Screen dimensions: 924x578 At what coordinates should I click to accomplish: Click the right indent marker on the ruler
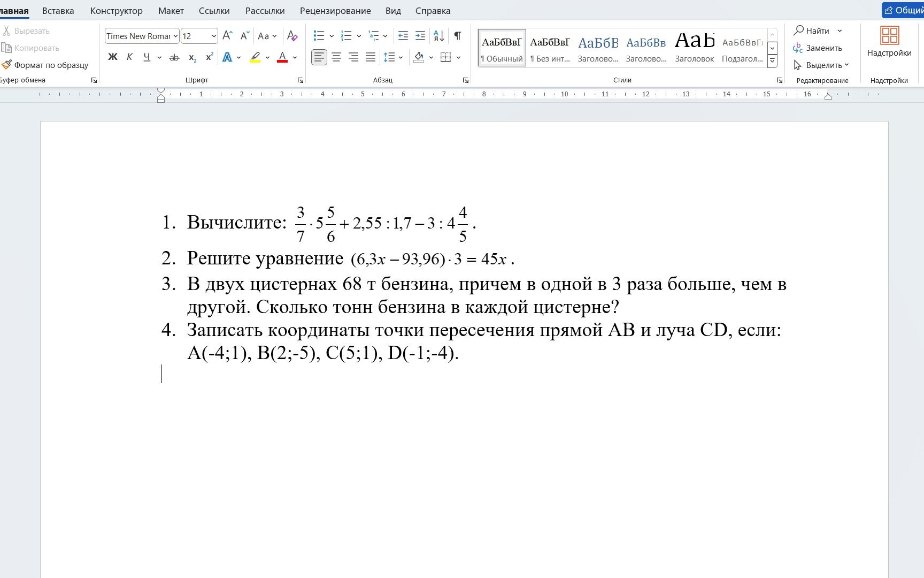tap(828, 96)
